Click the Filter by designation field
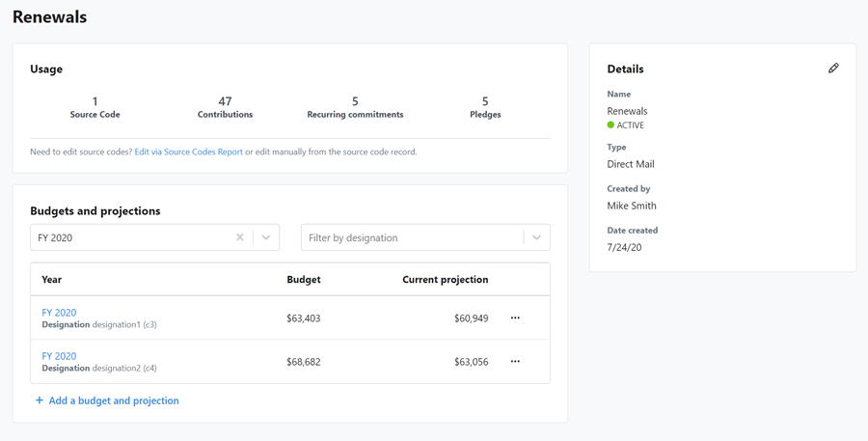 tap(425, 237)
